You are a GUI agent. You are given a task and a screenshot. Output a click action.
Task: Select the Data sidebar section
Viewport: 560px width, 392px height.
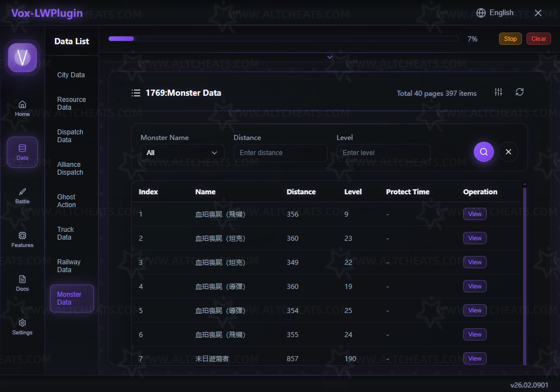(22, 152)
